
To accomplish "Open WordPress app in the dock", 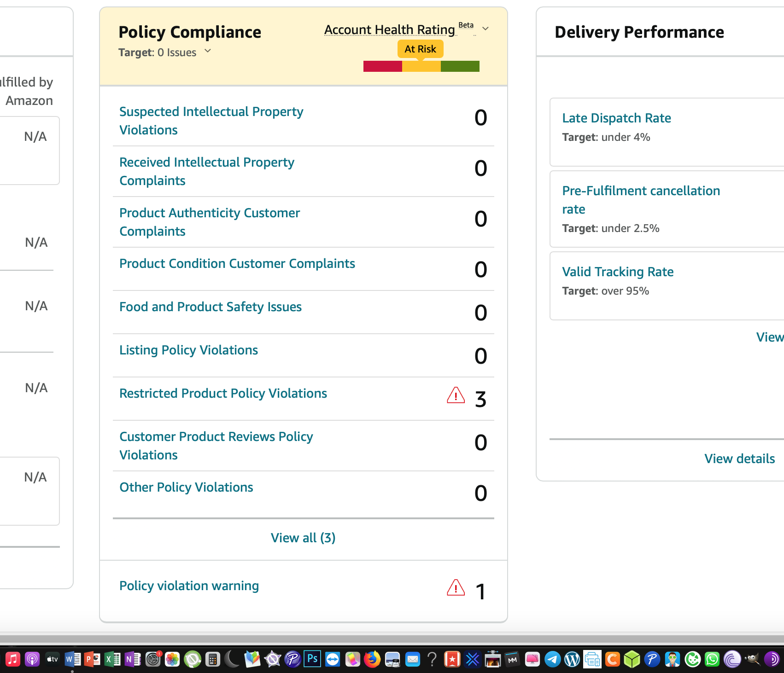I will click(572, 659).
